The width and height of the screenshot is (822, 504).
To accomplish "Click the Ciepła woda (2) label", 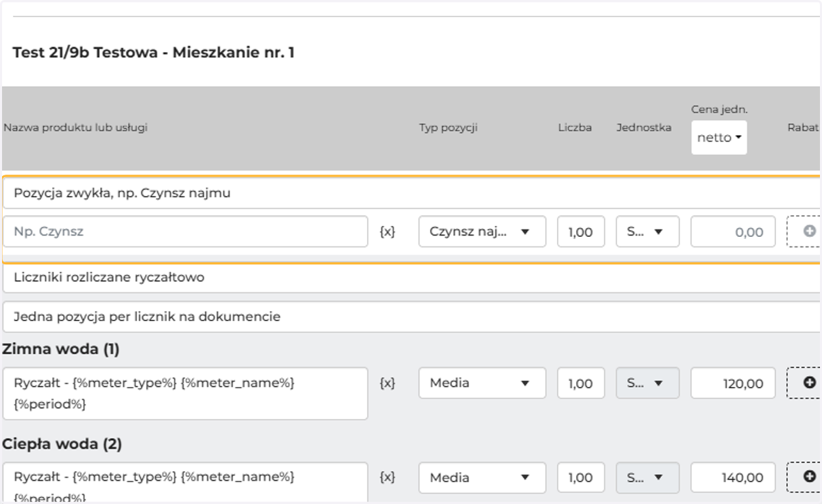I will tap(62, 444).
